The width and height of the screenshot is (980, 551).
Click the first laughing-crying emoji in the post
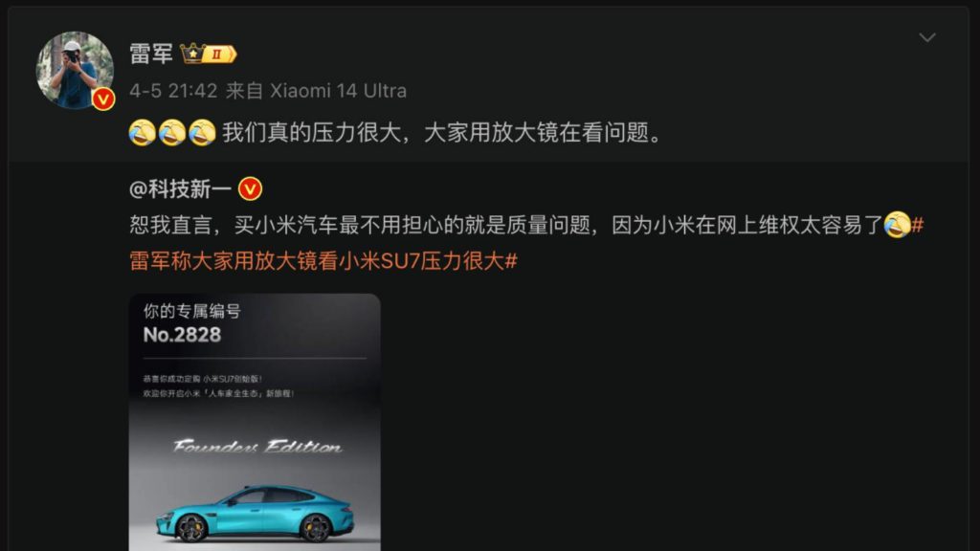(x=143, y=132)
